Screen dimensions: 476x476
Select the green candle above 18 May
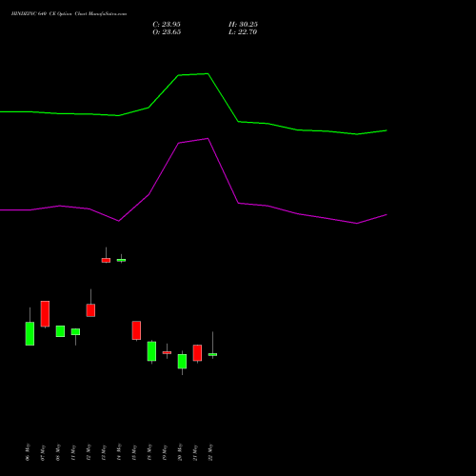(x=151, y=351)
